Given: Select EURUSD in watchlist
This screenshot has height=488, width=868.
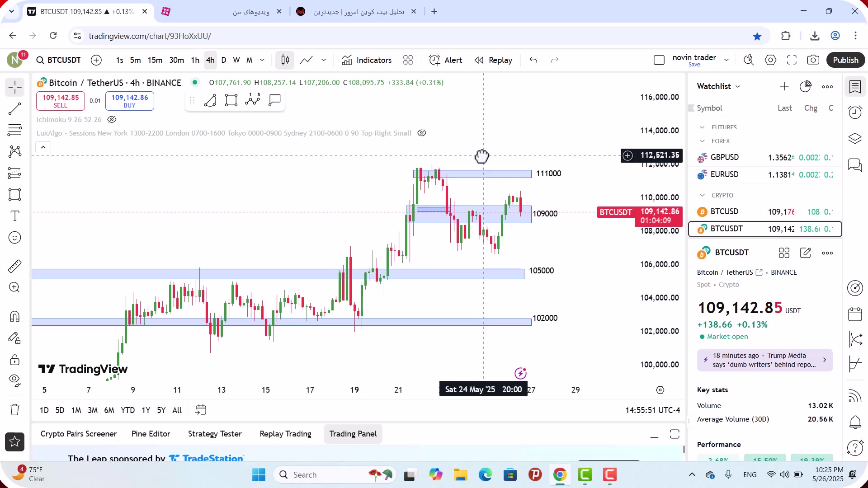Looking at the screenshot, I should point(765,174).
